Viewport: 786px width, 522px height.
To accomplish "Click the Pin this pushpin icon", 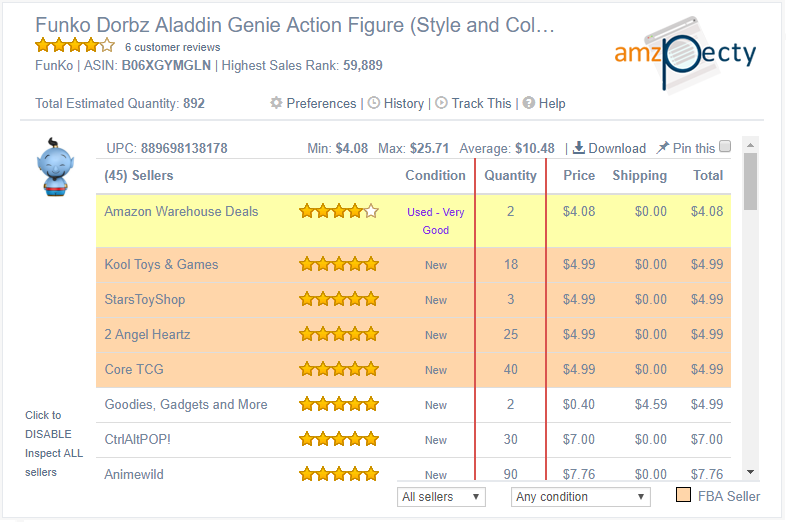I will click(663, 147).
